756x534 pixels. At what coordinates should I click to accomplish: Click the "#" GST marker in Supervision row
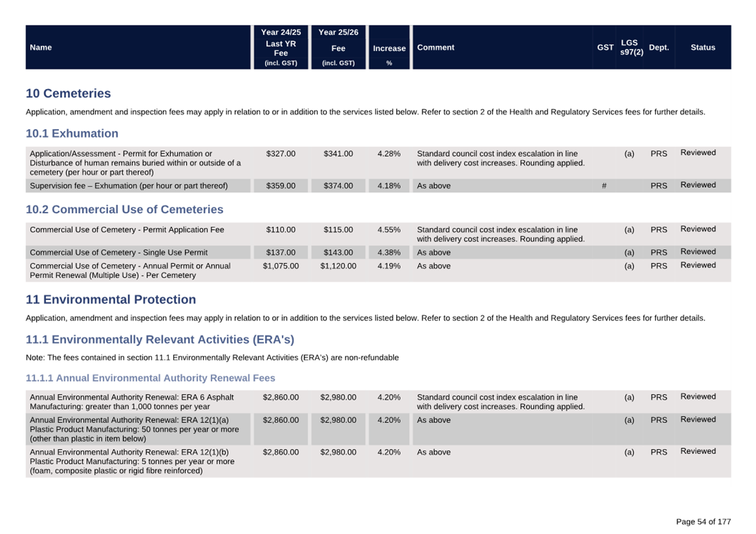click(x=603, y=186)
